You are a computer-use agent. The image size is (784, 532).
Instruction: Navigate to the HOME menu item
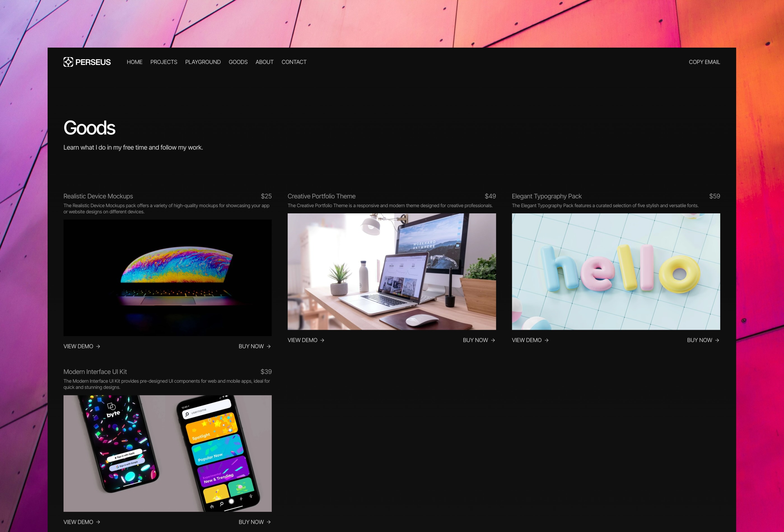coord(134,62)
